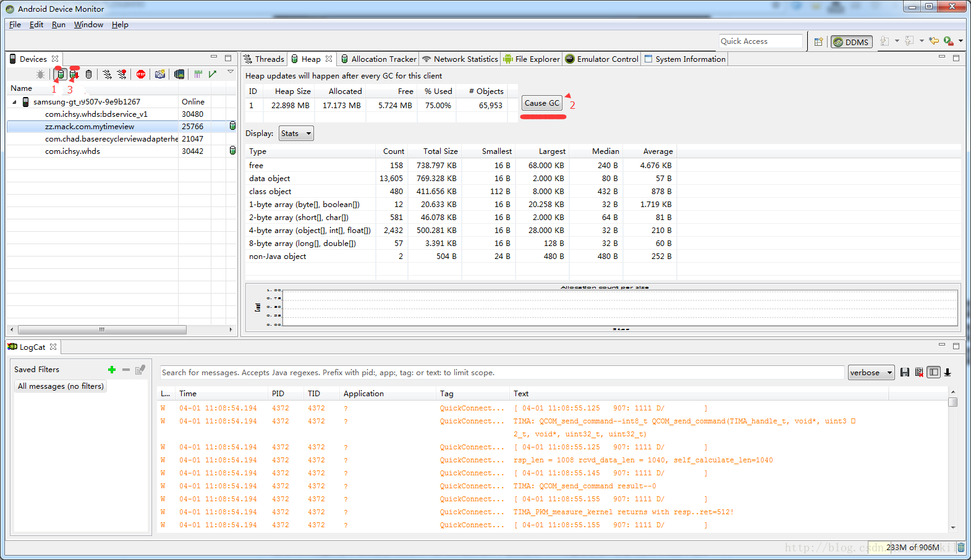Switch to the Emulator Control tab
Viewport: 971px width, 560px height.
click(x=602, y=59)
